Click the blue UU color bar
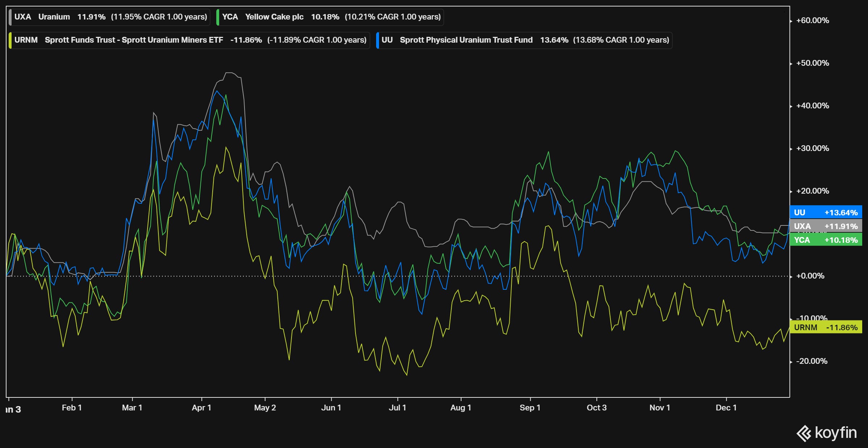Screen dimensions: 868x448 (378, 40)
